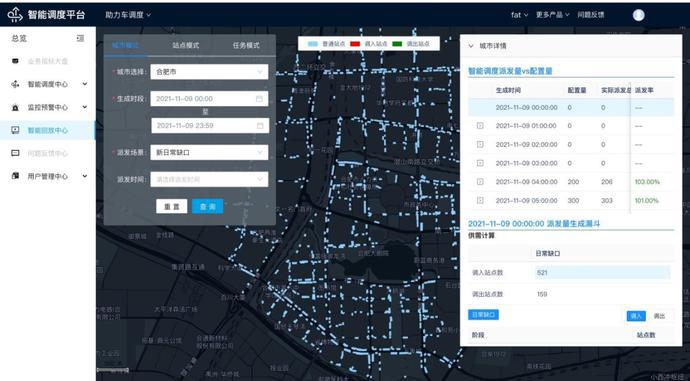The width and height of the screenshot is (690, 381).
Task: Toggle to 调出 in the funnel section
Action: click(x=659, y=316)
